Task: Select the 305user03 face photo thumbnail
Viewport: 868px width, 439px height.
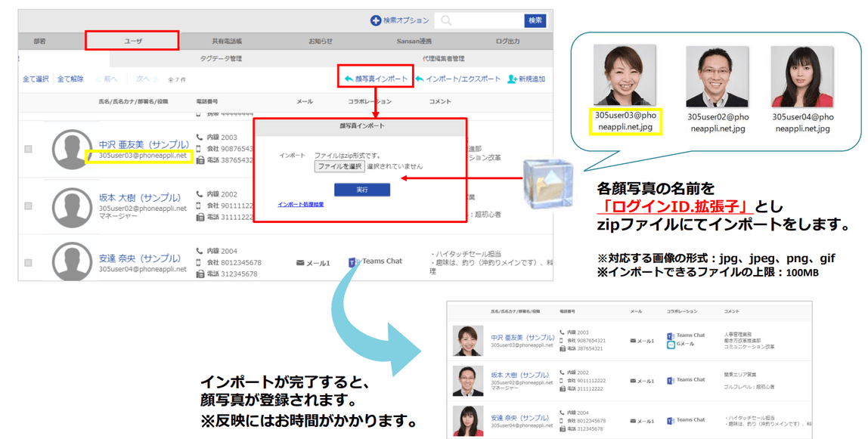Action: [x=625, y=76]
